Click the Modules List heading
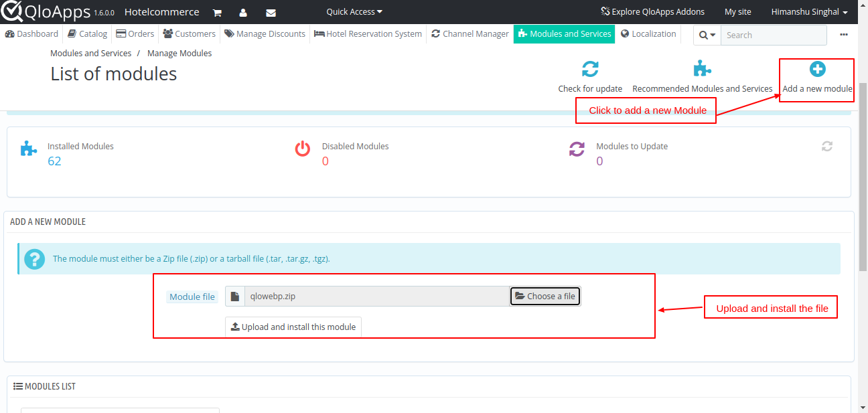The height and width of the screenshot is (413, 868). [44, 386]
